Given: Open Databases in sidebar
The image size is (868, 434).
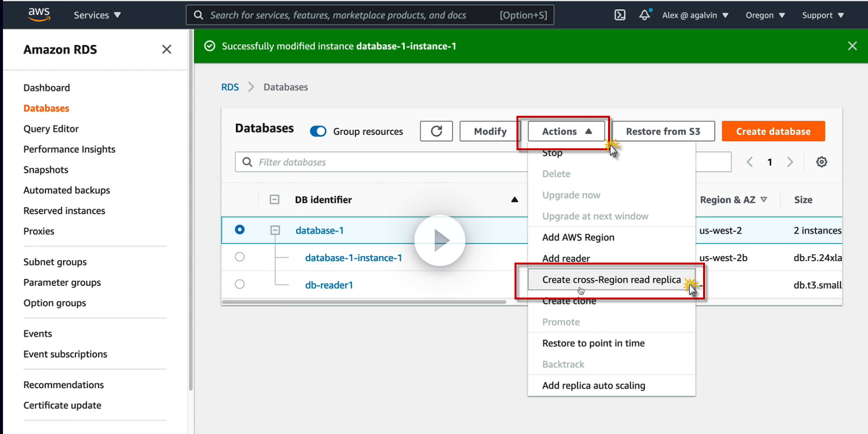Looking at the screenshot, I should click(46, 108).
